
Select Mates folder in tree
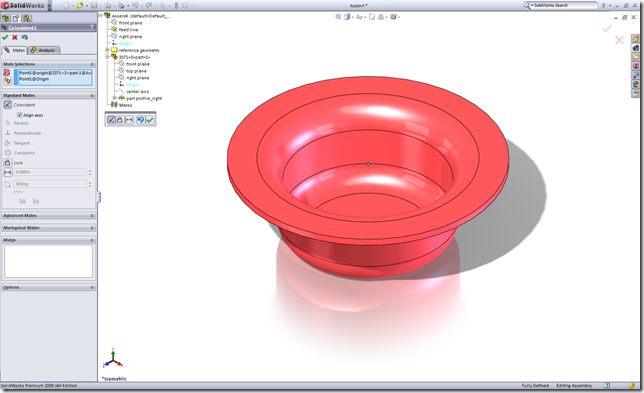(x=126, y=105)
